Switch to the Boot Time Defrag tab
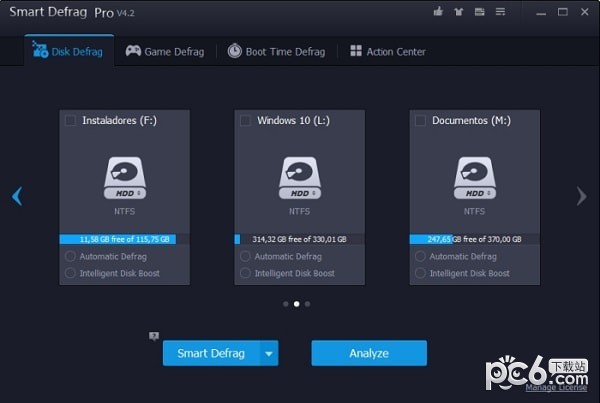Screen dimensions: 600x403 point(276,51)
